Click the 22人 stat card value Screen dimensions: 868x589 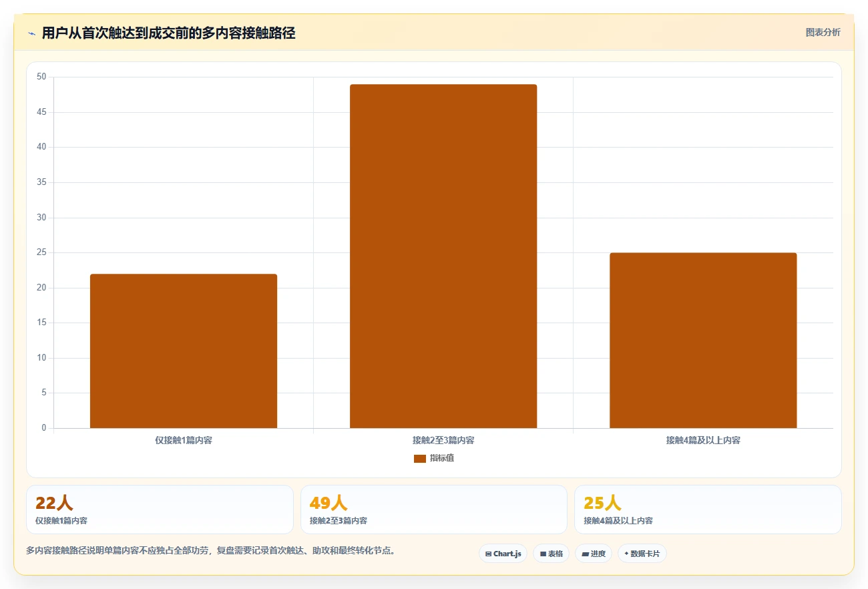pos(54,503)
